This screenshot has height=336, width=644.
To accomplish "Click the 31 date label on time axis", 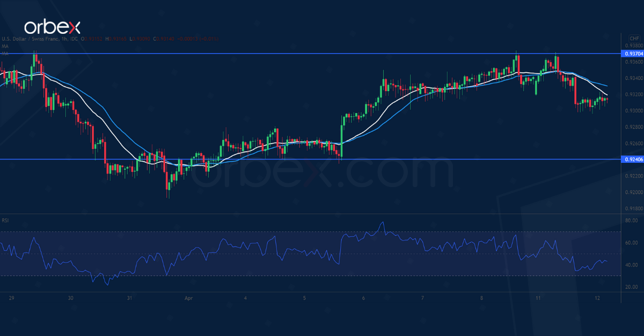I will 129,297.
